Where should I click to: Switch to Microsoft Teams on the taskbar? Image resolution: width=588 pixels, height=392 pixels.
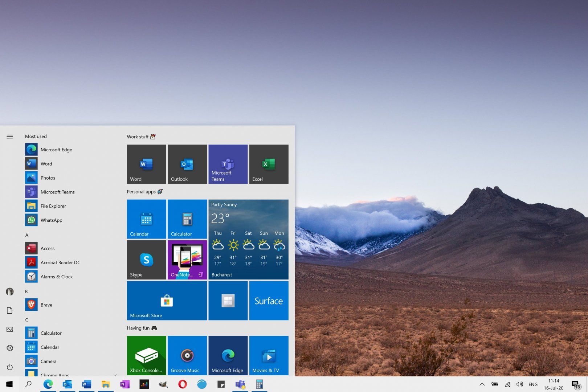240,384
